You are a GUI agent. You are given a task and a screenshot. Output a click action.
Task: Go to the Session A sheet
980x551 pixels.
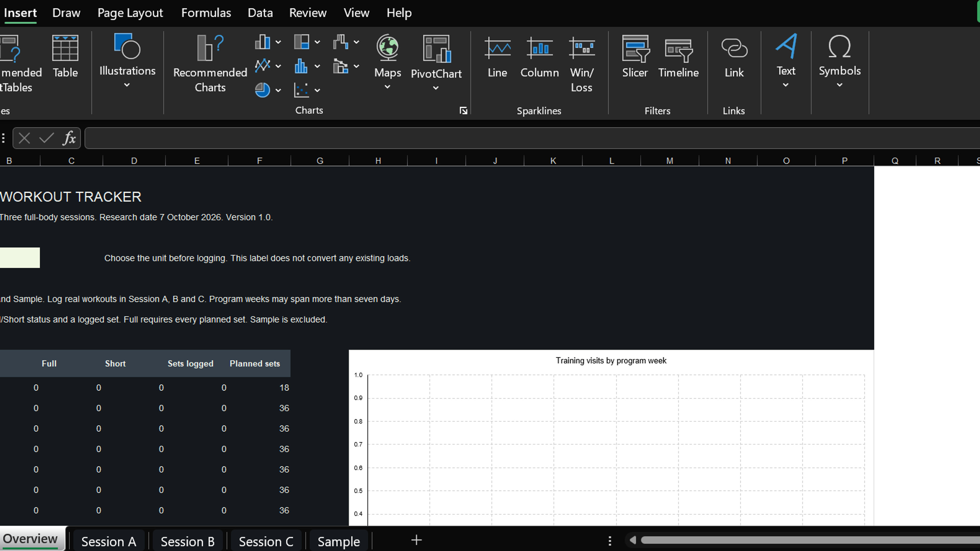(x=109, y=541)
